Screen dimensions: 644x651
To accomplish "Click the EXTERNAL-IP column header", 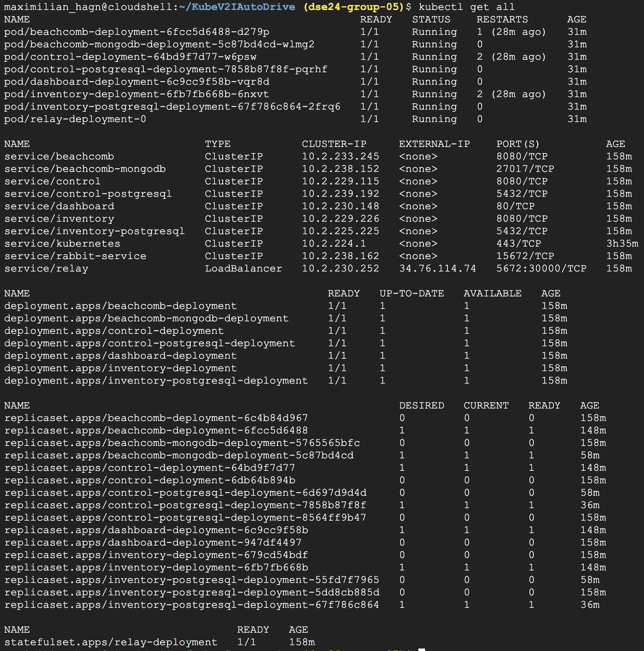I will pos(434,144).
